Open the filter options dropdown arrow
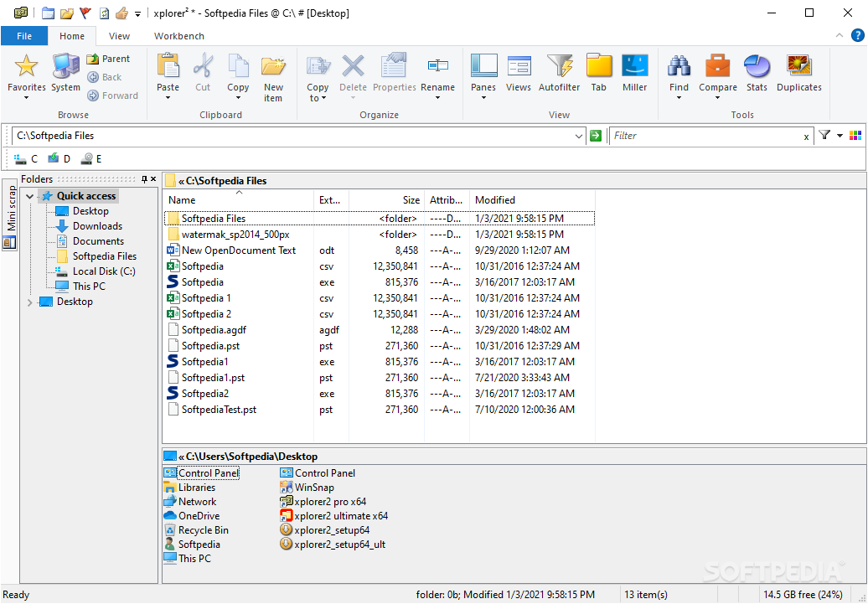Screen dimensions: 868x604 coord(840,136)
